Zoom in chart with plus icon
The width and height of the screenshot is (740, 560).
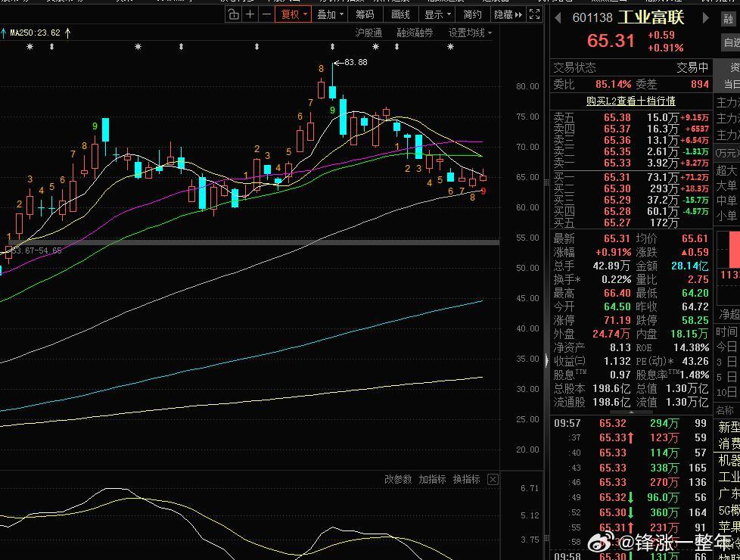(x=250, y=14)
